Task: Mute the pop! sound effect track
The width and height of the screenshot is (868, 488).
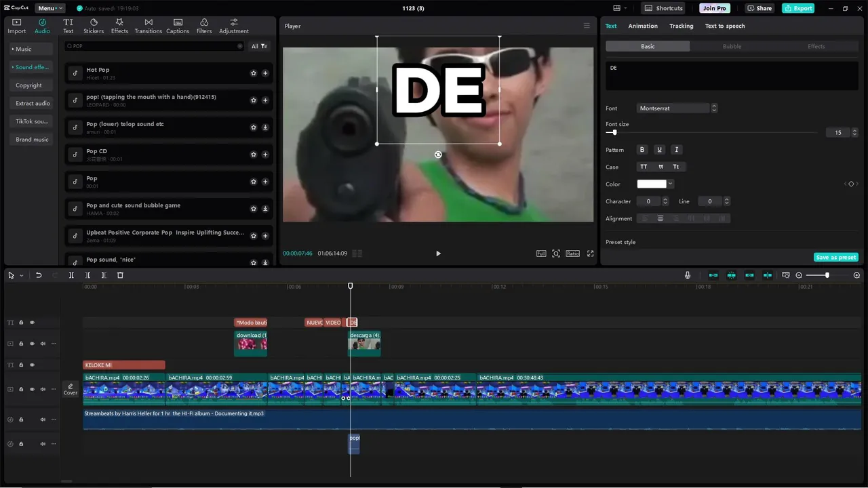Action: (43, 444)
